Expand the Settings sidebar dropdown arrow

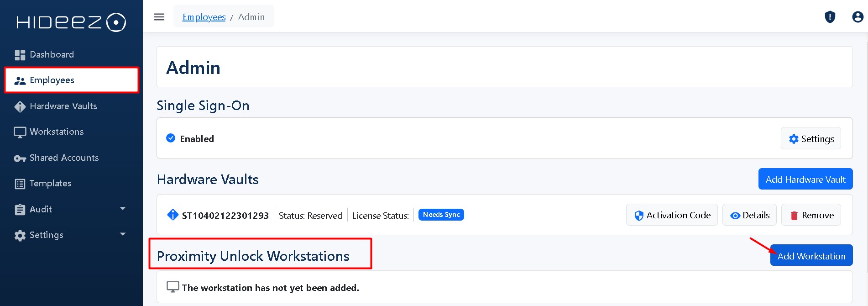click(x=122, y=234)
